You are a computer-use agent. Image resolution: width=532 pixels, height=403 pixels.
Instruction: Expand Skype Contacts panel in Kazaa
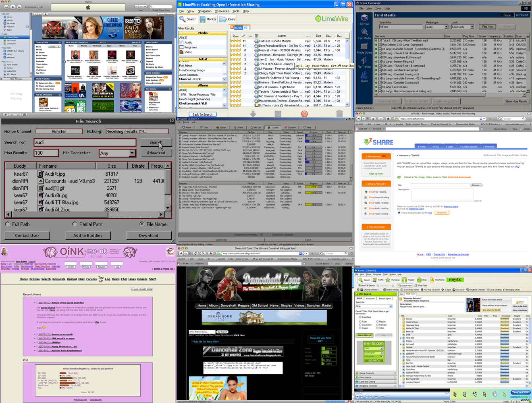376,373
